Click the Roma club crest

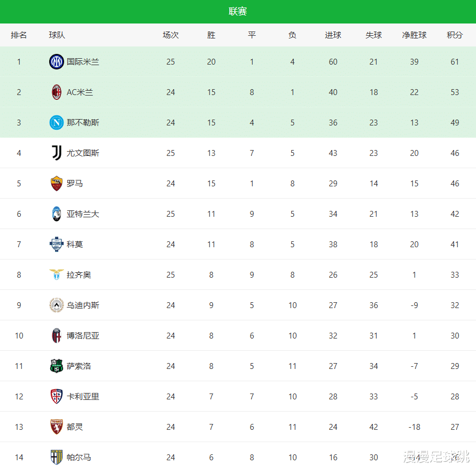[x=56, y=184]
